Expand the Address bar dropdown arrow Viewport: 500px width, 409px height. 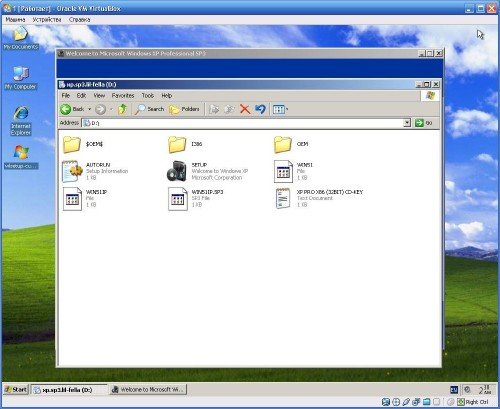click(x=407, y=123)
